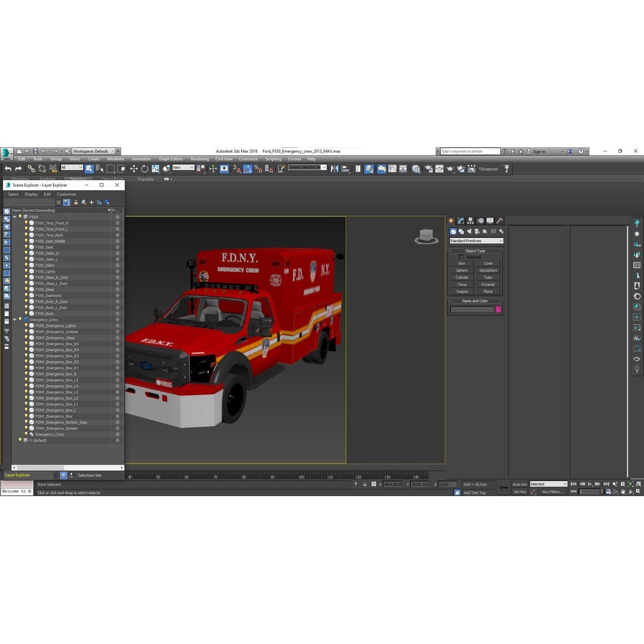
Task: Activate Select and Move tool
Action: (134, 169)
